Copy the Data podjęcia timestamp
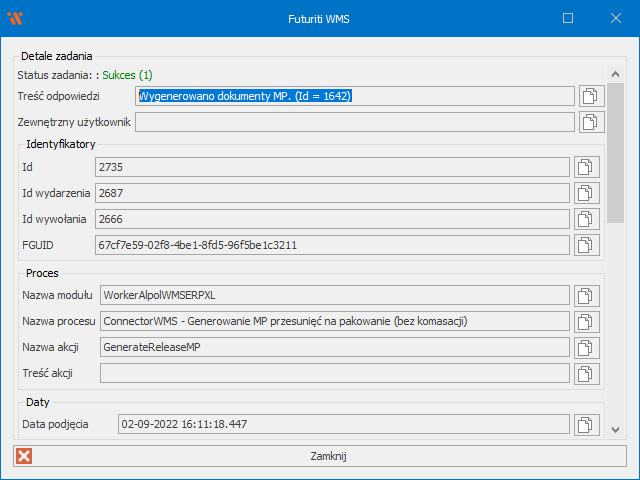The width and height of the screenshot is (640, 480). [586, 425]
